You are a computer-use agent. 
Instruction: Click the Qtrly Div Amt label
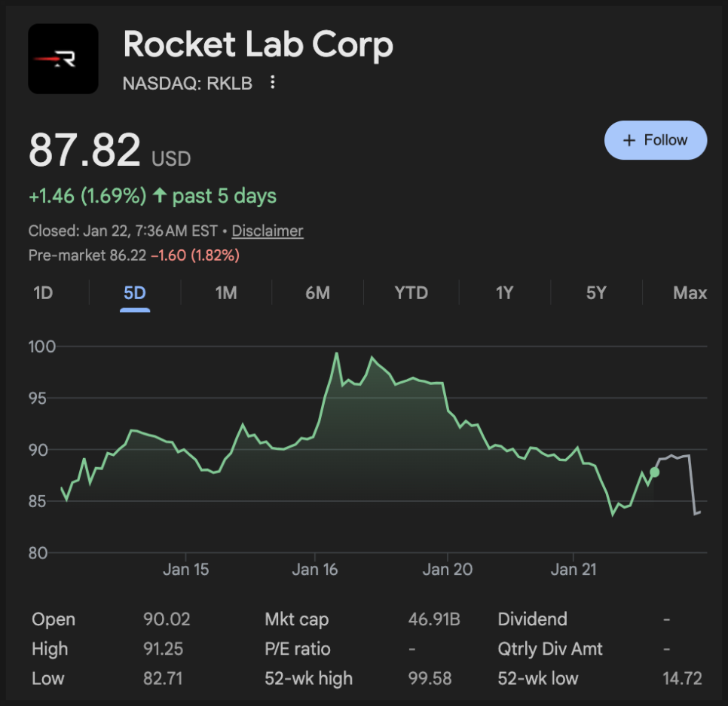click(x=550, y=649)
